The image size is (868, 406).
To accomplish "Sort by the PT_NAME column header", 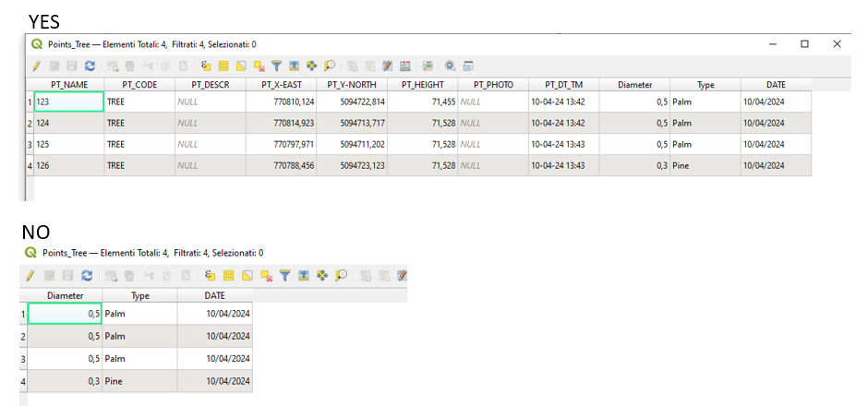I will 69,85.
